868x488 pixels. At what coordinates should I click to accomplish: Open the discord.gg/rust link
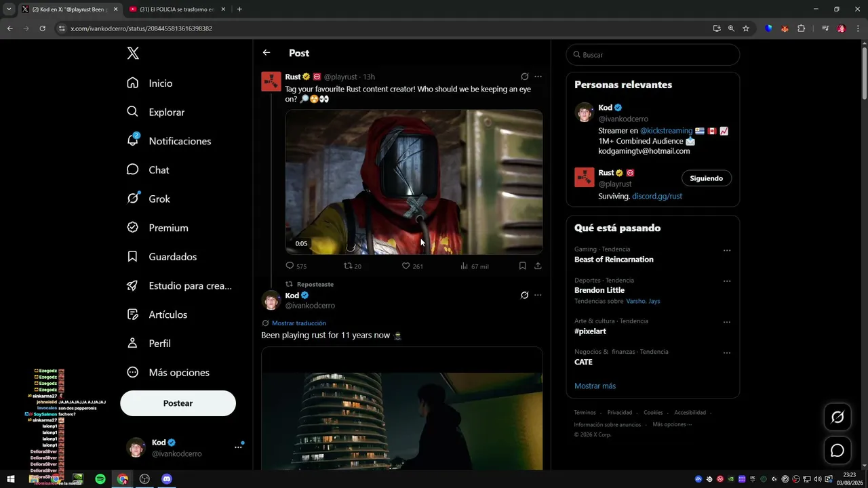[657, 196]
